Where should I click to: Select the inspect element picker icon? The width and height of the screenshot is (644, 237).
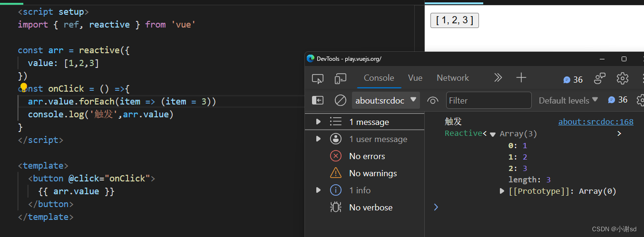(x=318, y=78)
